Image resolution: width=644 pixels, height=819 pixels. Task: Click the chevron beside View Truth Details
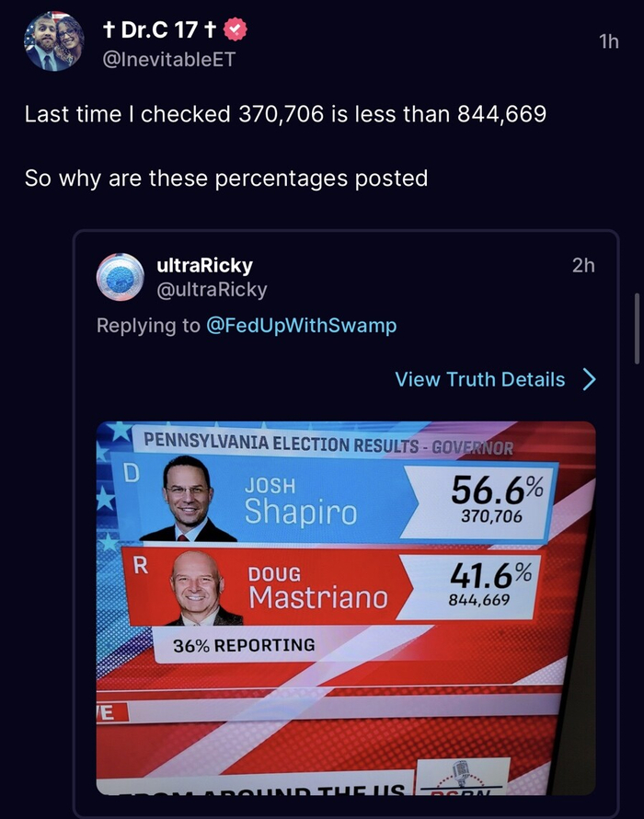pos(589,379)
